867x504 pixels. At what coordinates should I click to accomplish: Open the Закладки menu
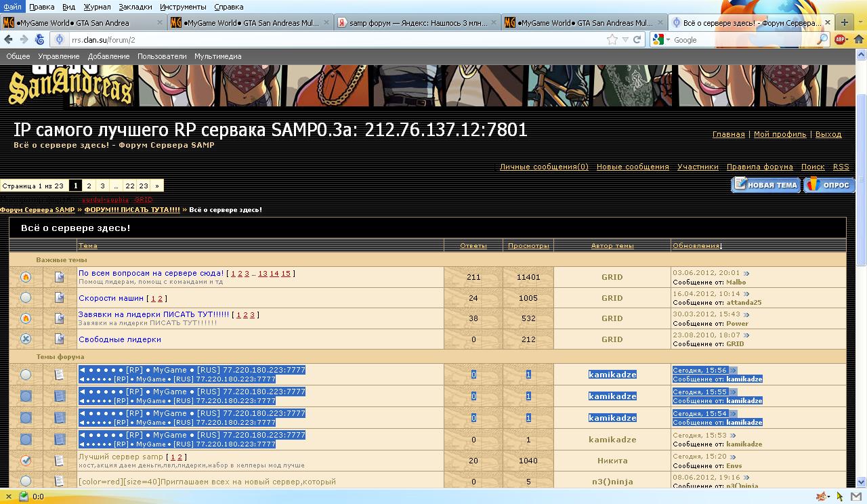[x=135, y=7]
